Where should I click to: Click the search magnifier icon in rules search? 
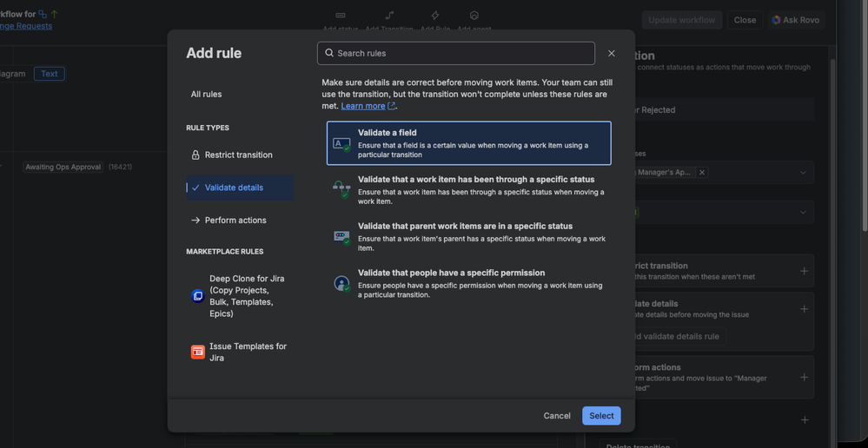tap(329, 53)
